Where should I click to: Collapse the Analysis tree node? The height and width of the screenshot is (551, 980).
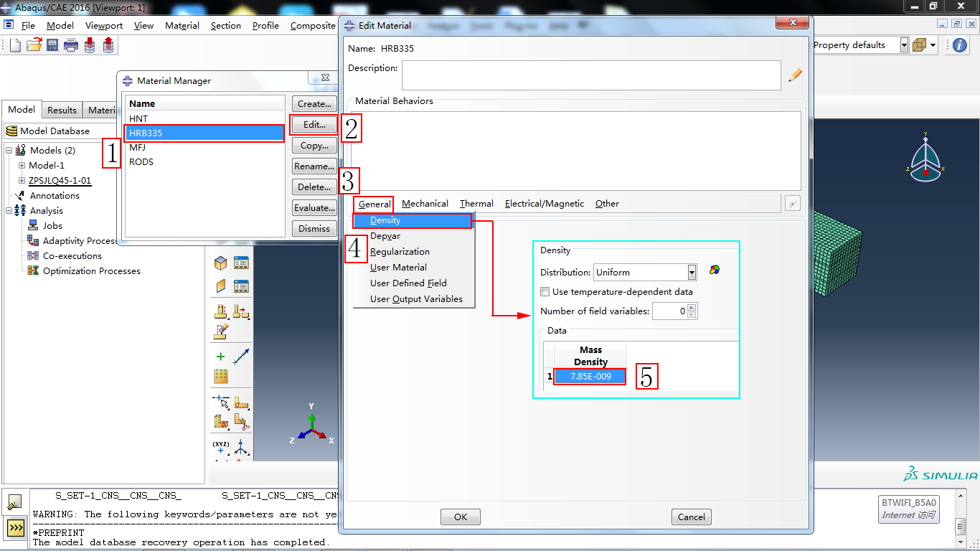[x=9, y=211]
